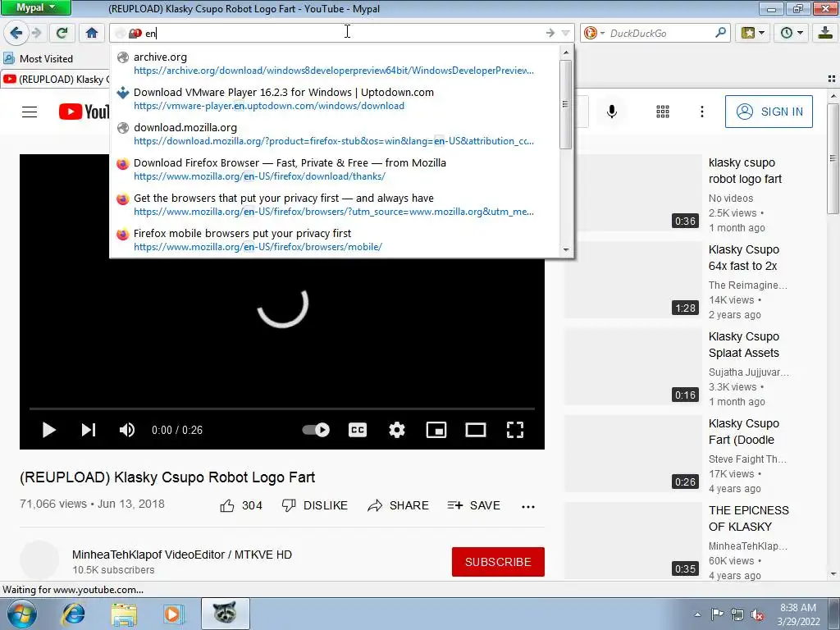
Task: Open the YouTube apps grid
Action: pos(663,112)
